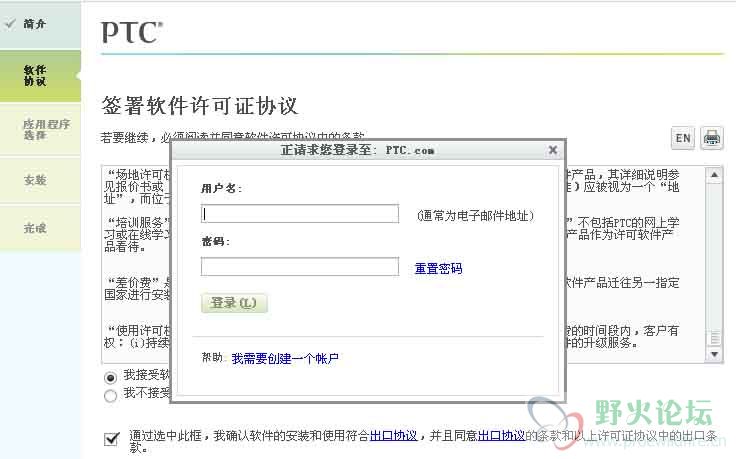Go to the 简介 introduction step
Image resolution: width=736 pixels, height=459 pixels.
(x=40, y=24)
